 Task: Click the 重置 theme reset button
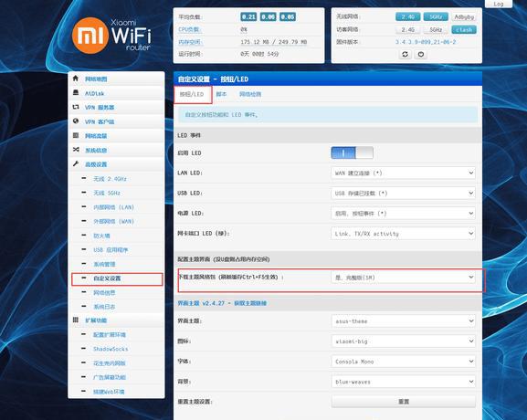404,402
